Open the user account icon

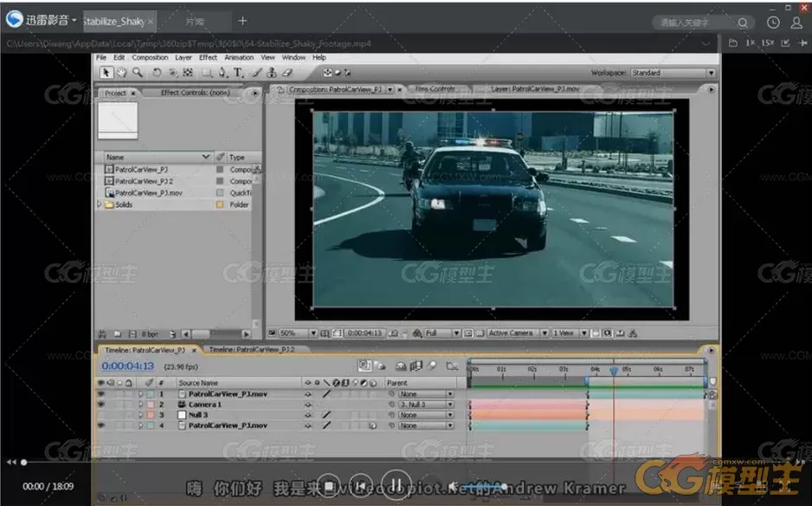coord(796,23)
